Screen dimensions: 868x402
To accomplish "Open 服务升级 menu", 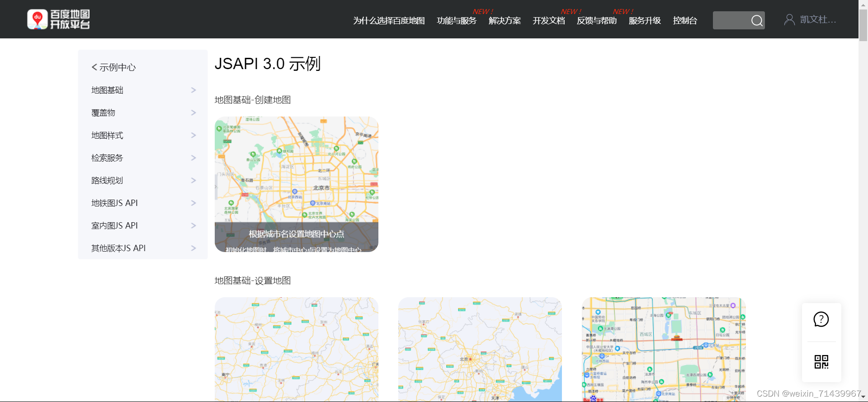I will pyautogui.click(x=645, y=21).
